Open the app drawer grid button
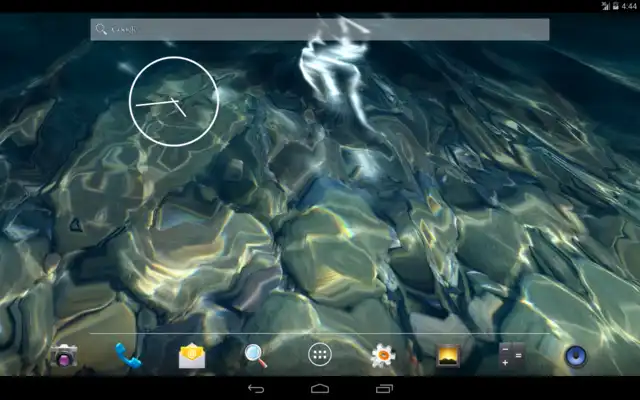 320,355
